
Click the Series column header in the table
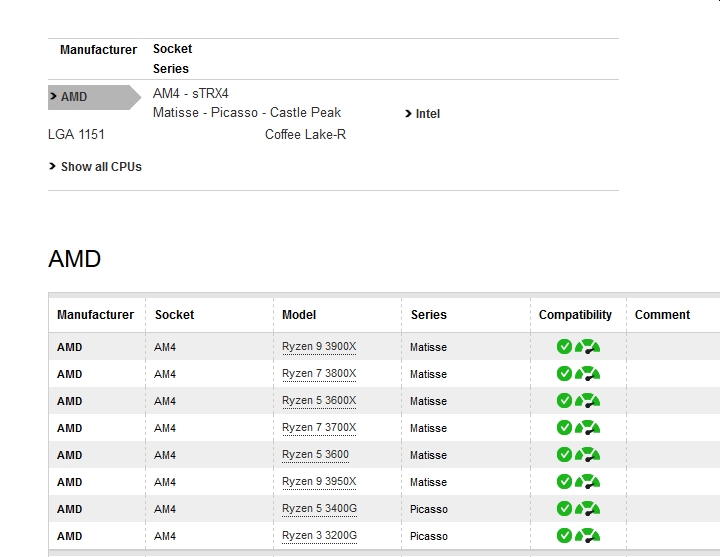tap(428, 315)
